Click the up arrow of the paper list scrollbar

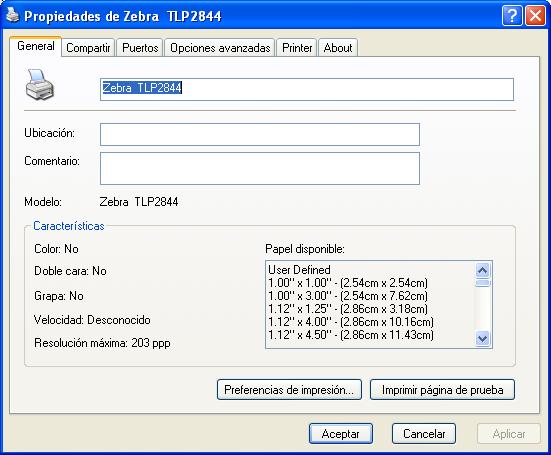(x=482, y=270)
